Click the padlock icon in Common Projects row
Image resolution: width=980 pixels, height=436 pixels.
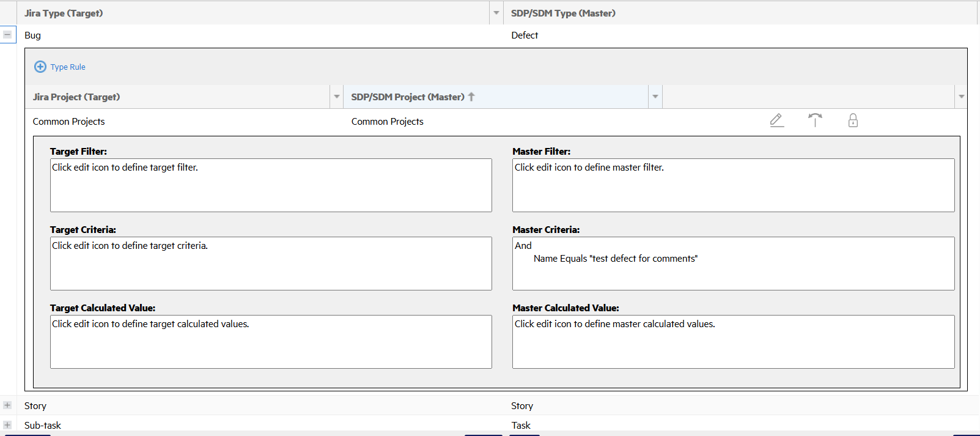click(x=853, y=120)
